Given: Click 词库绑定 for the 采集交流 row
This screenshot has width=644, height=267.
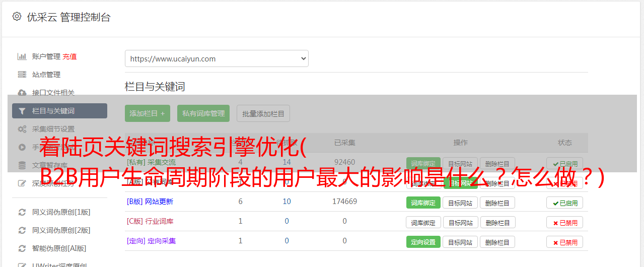Looking at the screenshot, I should tap(423, 163).
